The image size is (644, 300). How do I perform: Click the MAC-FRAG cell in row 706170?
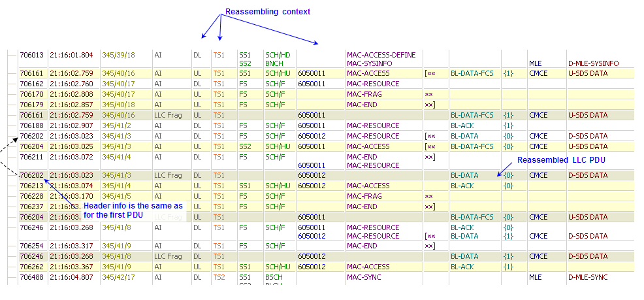click(x=365, y=94)
